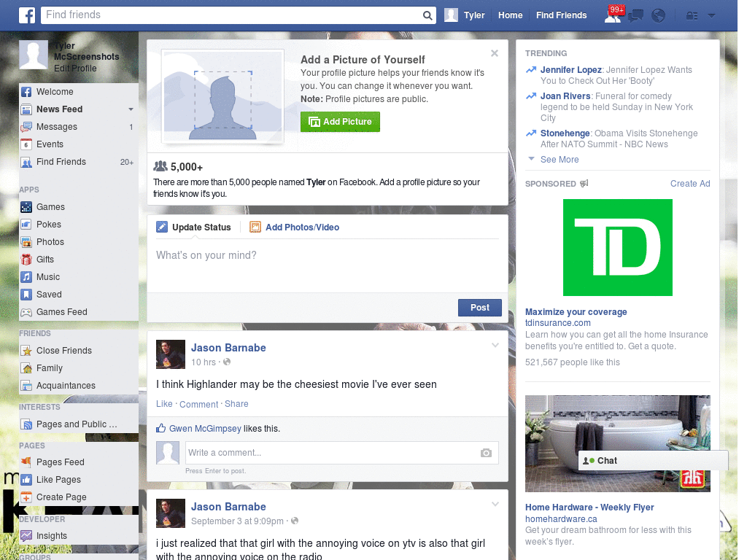Open friend requests icon with 99+ badge
Viewport: 747px width, 560px height.
click(x=613, y=15)
